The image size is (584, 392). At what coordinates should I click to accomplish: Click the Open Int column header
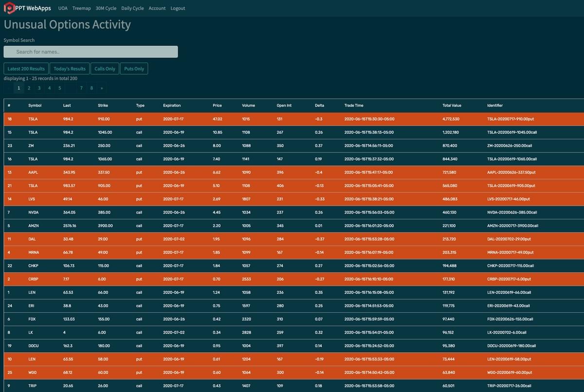(x=284, y=106)
